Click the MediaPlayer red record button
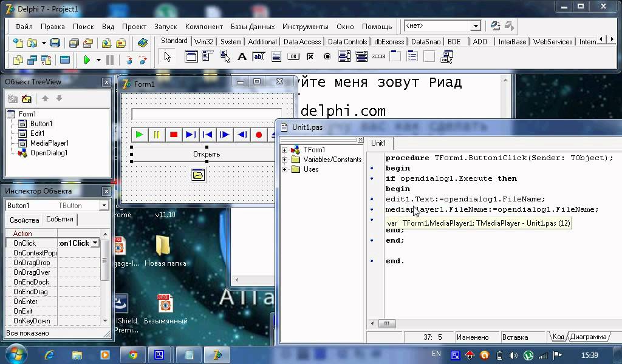 [259, 135]
